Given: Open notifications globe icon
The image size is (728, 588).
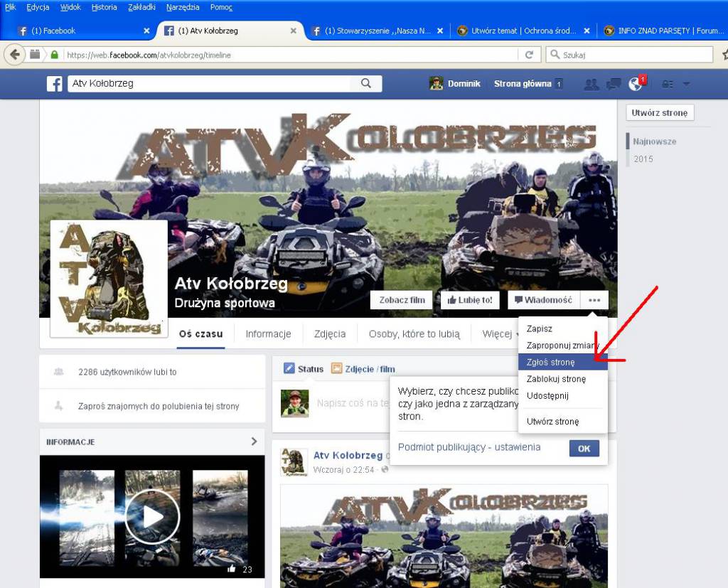Looking at the screenshot, I should coord(635,84).
